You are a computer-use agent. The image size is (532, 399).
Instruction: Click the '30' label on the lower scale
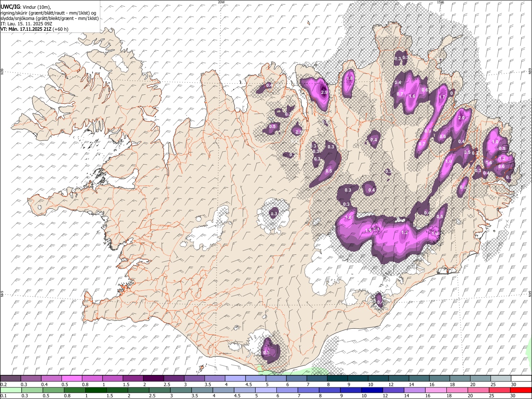pos(514,396)
